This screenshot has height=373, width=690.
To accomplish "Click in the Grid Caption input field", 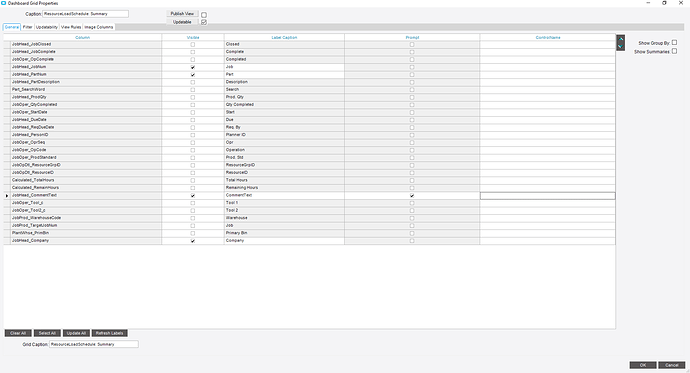I will (94, 344).
